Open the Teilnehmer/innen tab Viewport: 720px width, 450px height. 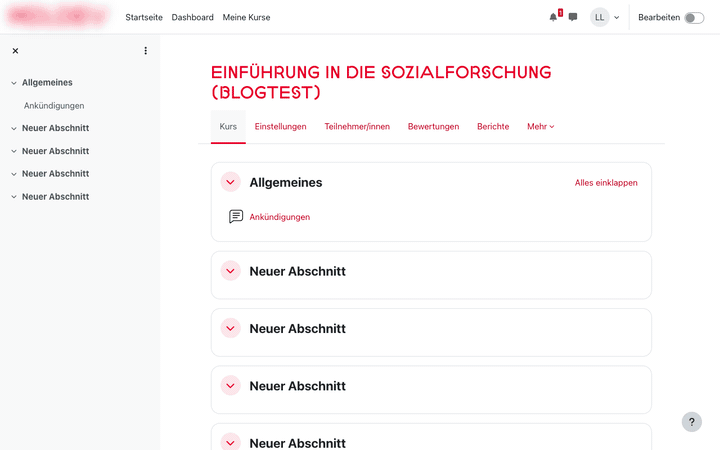pos(357,126)
